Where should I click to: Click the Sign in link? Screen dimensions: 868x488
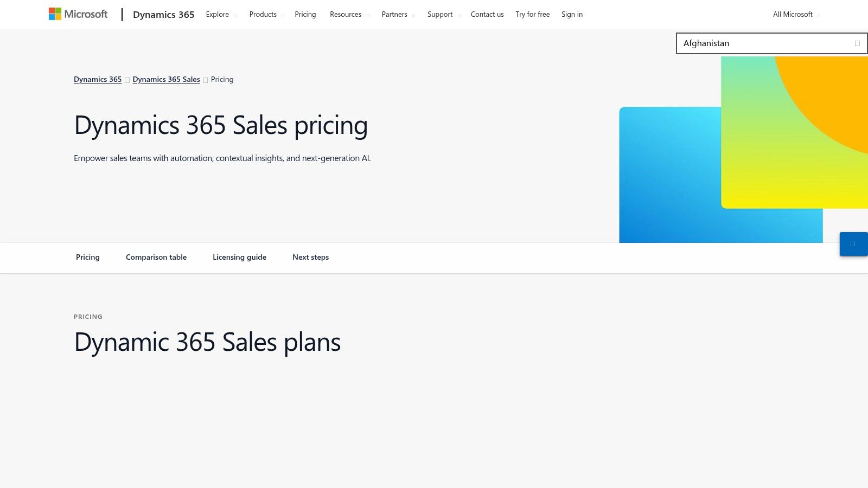(x=572, y=15)
